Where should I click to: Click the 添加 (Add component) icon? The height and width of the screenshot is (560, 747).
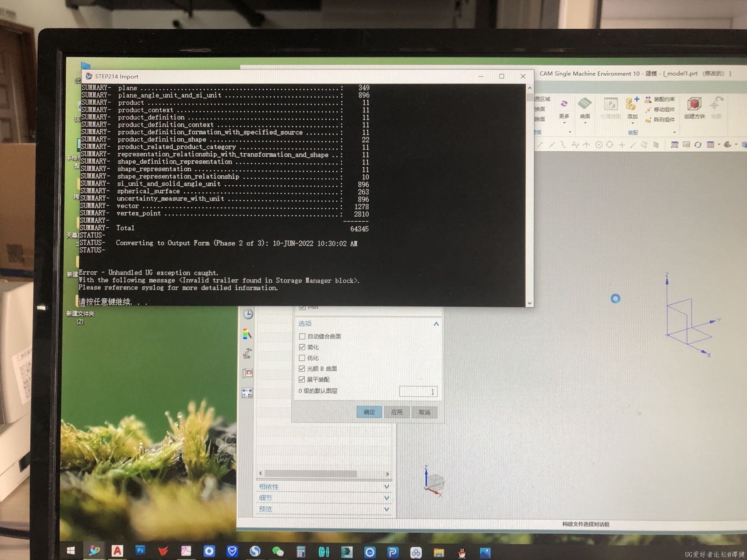coord(631,104)
